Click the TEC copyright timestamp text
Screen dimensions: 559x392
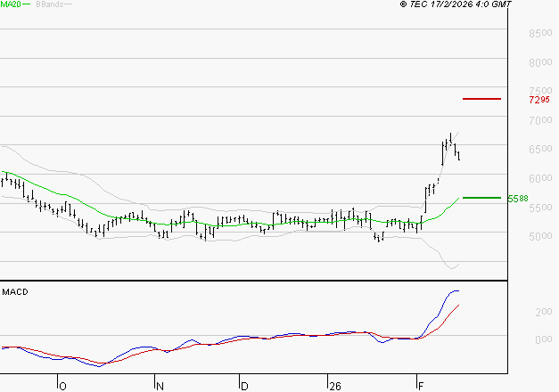click(x=456, y=4)
